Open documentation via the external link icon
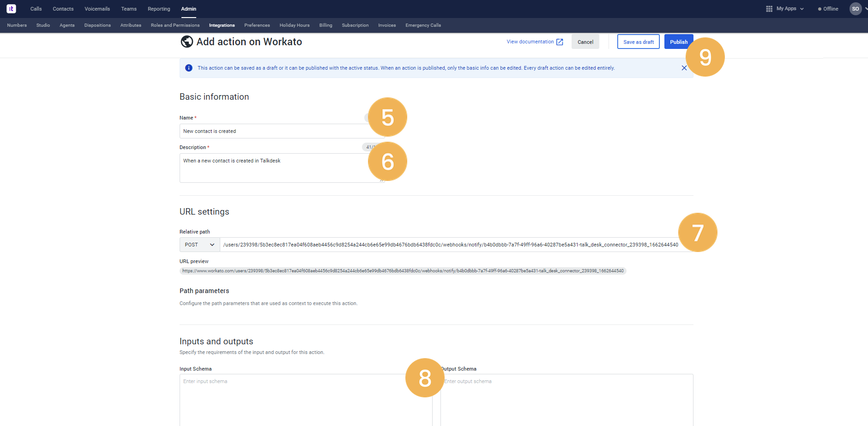This screenshot has width=868, height=426. (x=560, y=42)
